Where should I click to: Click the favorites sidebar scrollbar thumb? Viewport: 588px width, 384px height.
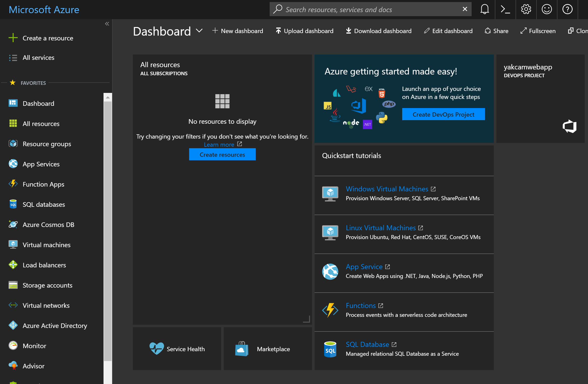click(108, 231)
